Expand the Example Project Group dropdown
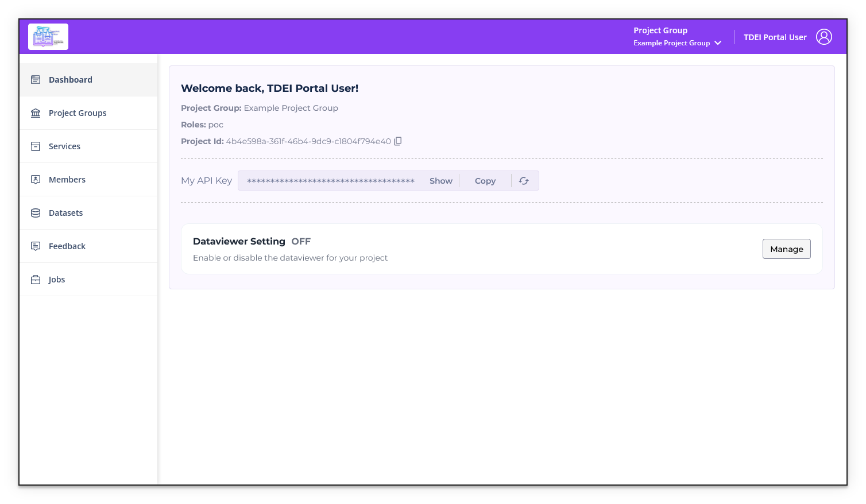This screenshot has width=866, height=504. pos(677,42)
